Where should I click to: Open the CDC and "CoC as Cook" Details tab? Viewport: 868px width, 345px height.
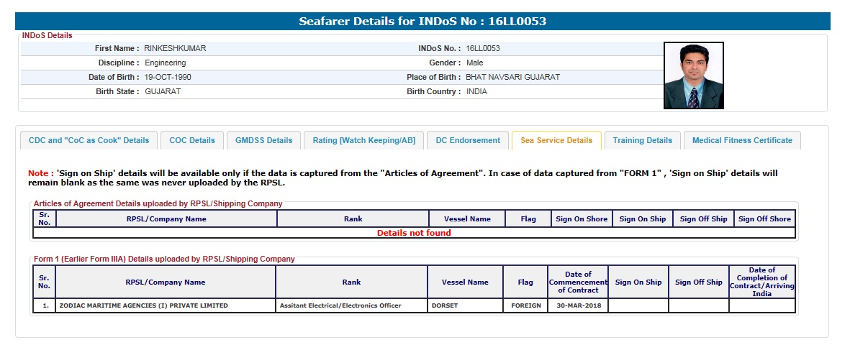click(89, 140)
